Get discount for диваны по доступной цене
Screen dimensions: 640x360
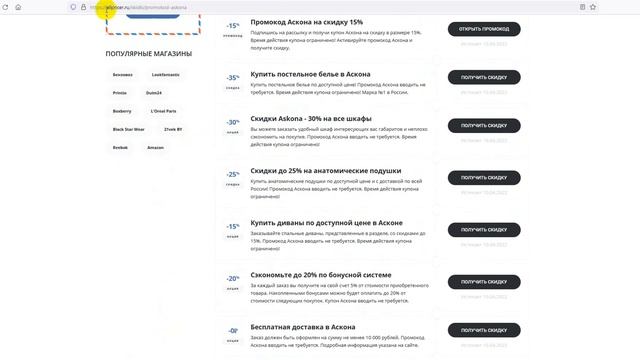[x=484, y=230]
